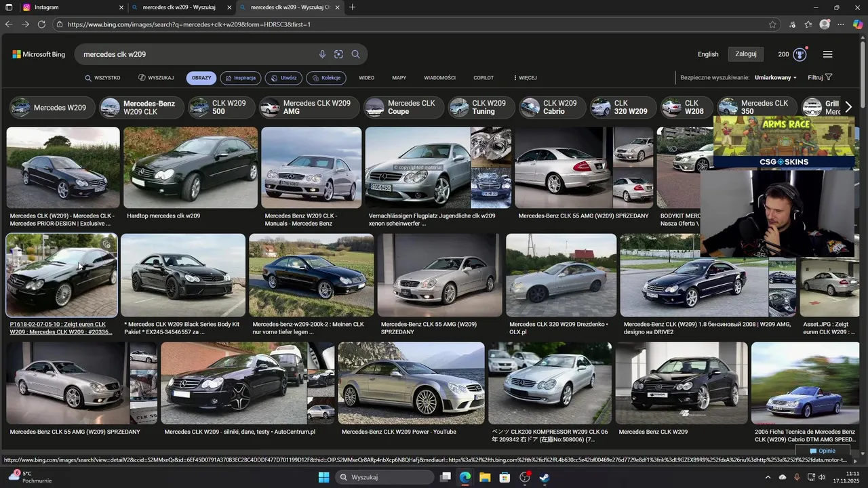Click the magnifier search icon in Bing box
The width and height of the screenshot is (868, 488).
(355, 54)
